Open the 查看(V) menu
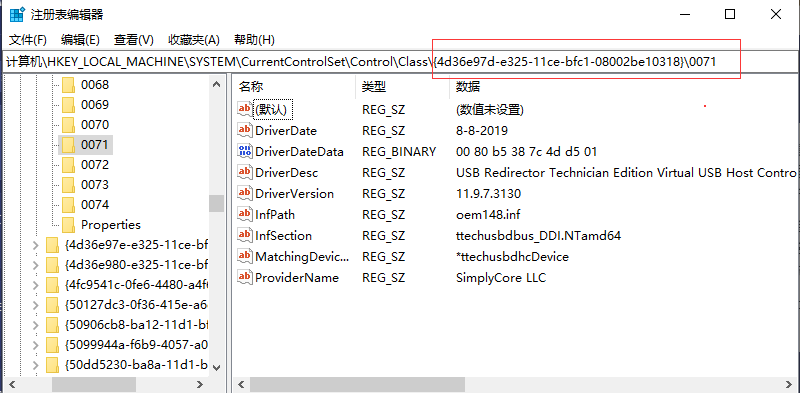This screenshot has height=393, width=800. tap(134, 39)
